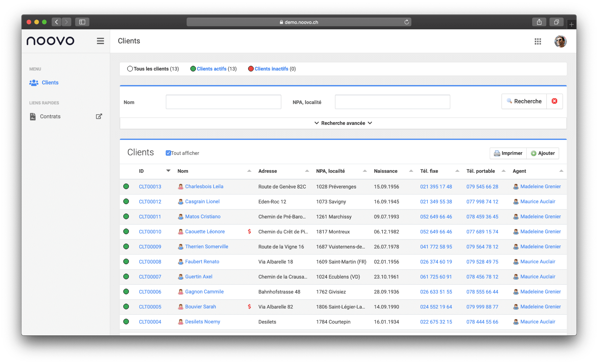Open Contrats quick link in sidebar
Viewport: 598px width, 364px height.
coord(50,117)
